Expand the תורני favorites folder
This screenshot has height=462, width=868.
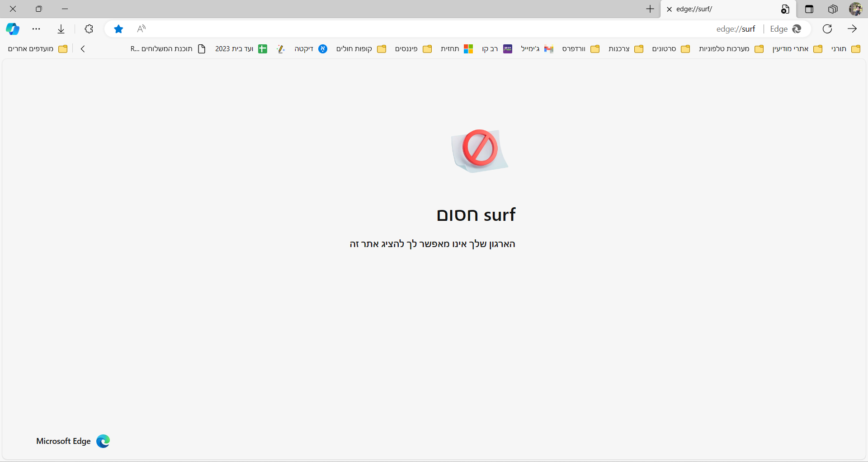coord(845,49)
